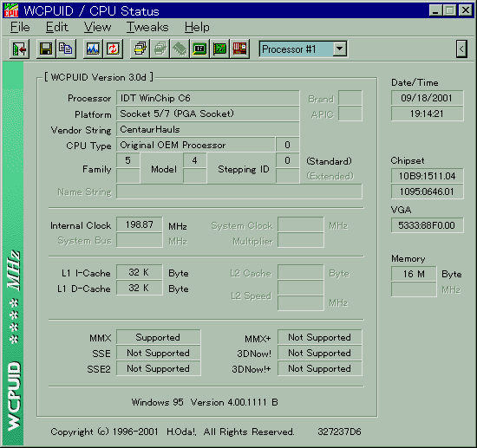Click the Stepping ID value 0
This screenshot has height=448, width=477.
(x=287, y=160)
